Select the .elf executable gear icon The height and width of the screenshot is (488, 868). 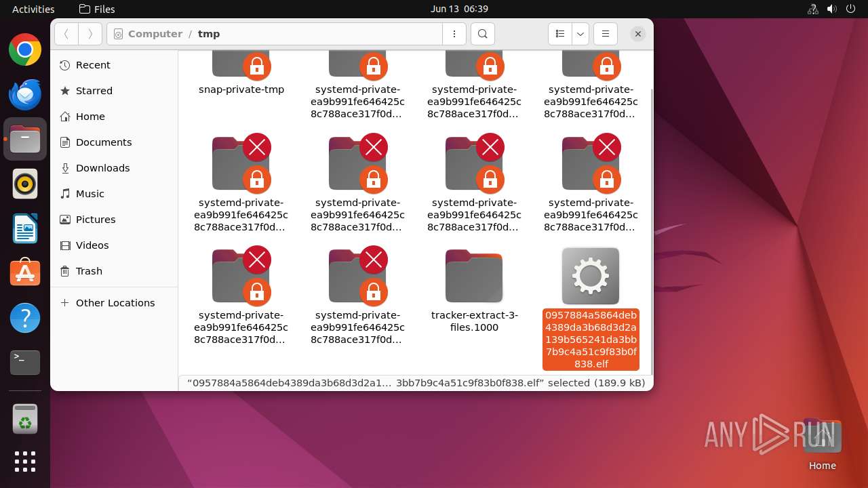[591, 276]
